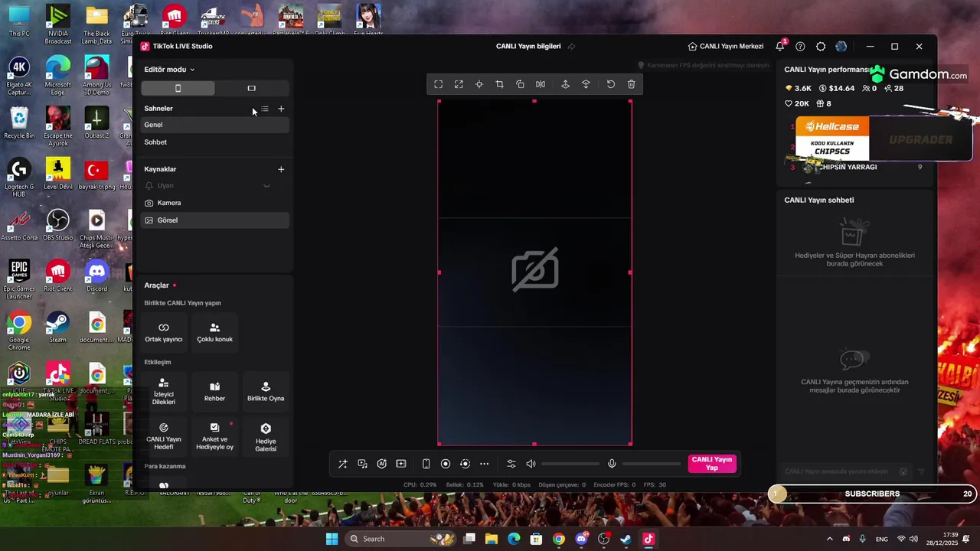This screenshot has width=980, height=551.
Task: Open İzleyici Dilekleri tool
Action: (164, 392)
